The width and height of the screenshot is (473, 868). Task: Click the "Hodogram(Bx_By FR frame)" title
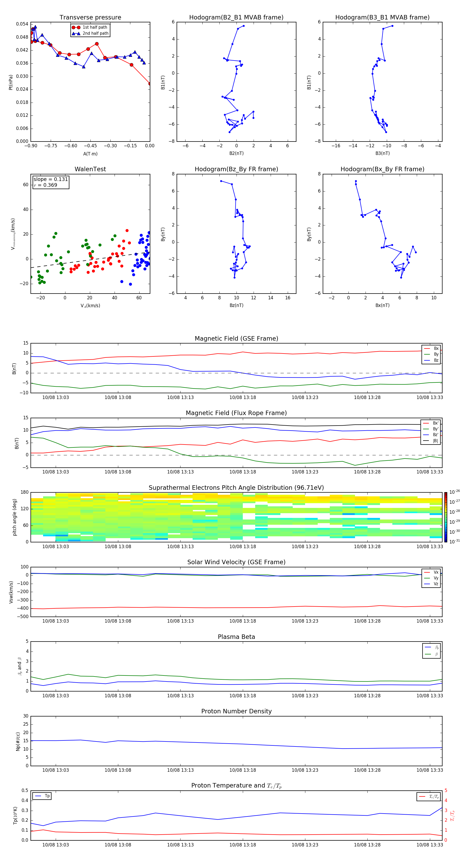[382, 169]
